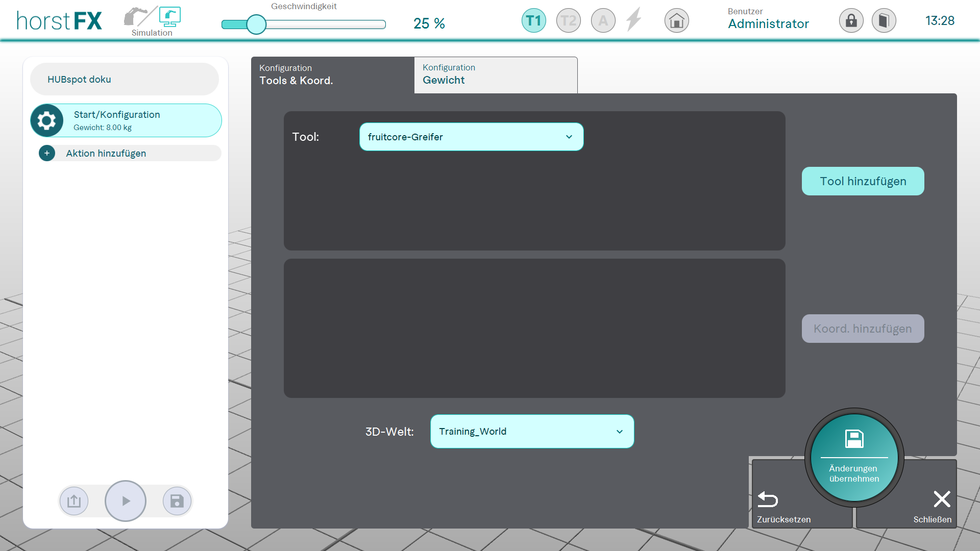Click the gear icon of Start/Konfiguration
The width and height of the screenshot is (980, 551).
[47, 121]
